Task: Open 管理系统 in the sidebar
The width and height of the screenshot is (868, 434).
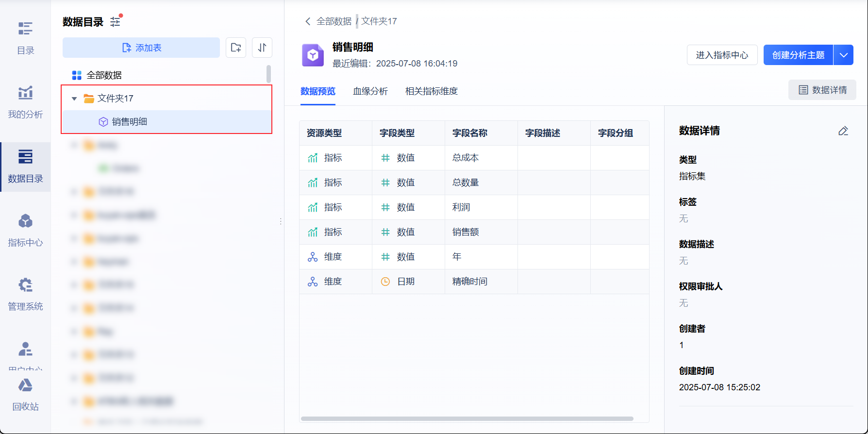Action: tap(25, 293)
